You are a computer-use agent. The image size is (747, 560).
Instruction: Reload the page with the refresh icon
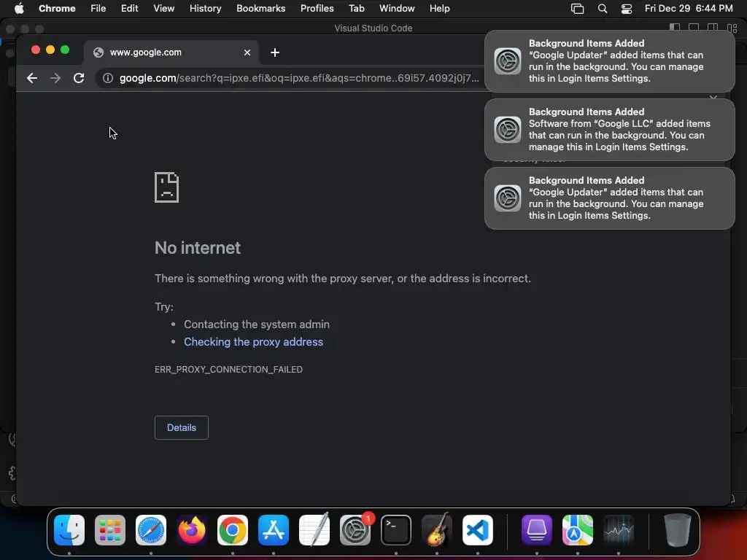pyautogui.click(x=79, y=78)
